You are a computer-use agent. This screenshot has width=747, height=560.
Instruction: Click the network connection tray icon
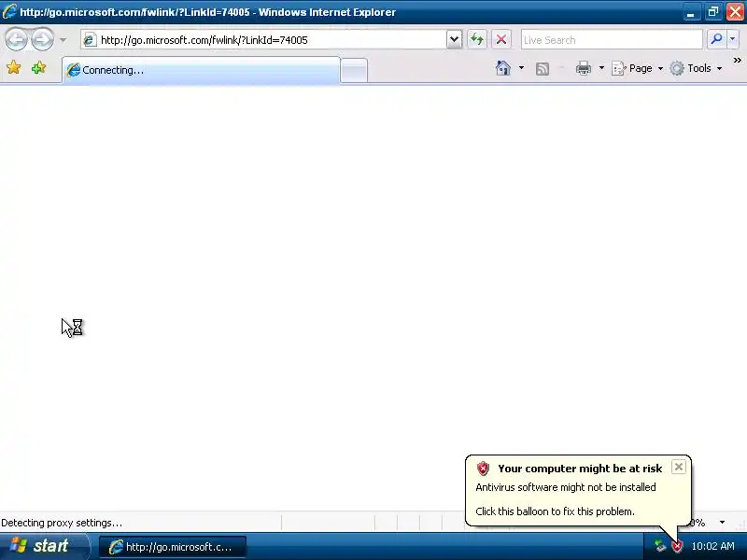coord(659,546)
